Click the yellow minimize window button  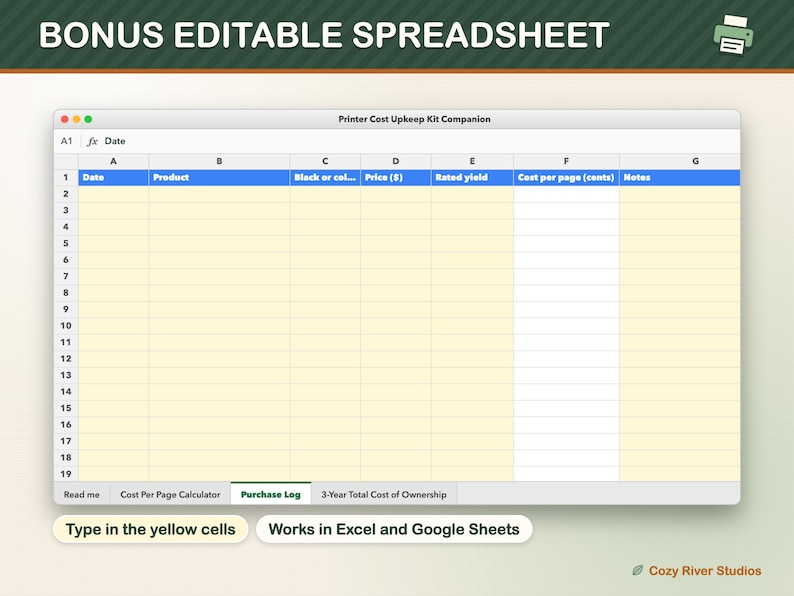[76, 119]
